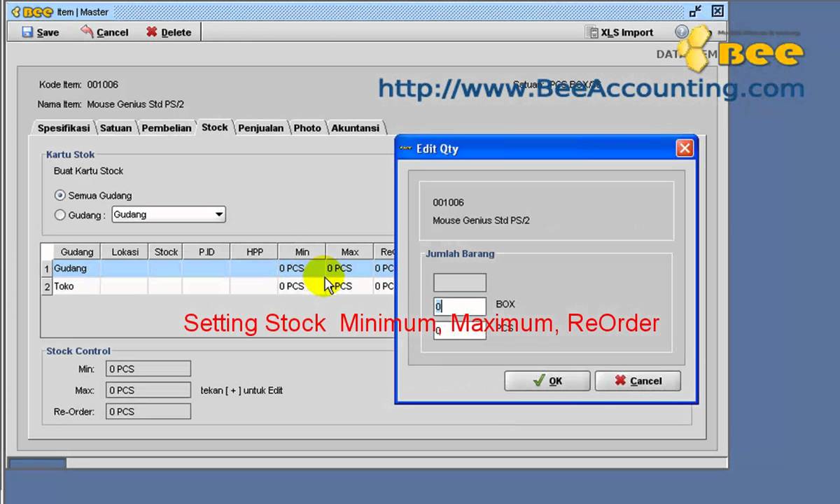
Task: Close the Item Master window
Action: pos(717,11)
